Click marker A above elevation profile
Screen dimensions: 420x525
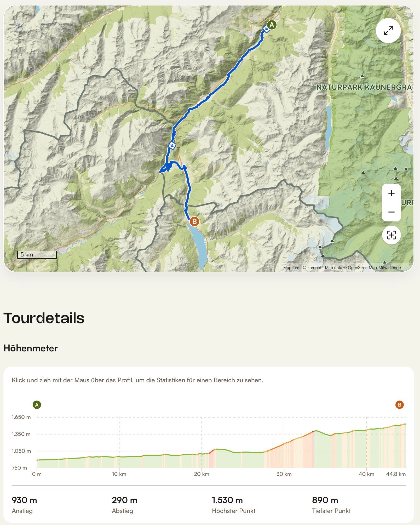coord(37,405)
